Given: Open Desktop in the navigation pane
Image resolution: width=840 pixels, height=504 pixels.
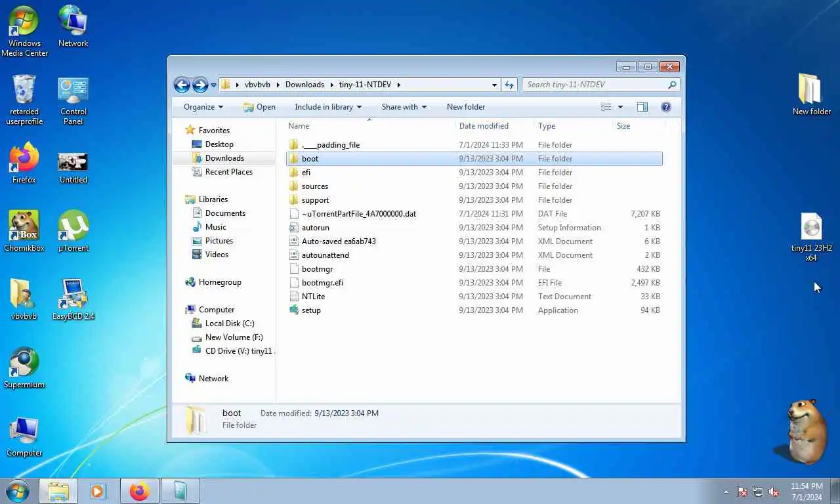Looking at the screenshot, I should coord(219,144).
